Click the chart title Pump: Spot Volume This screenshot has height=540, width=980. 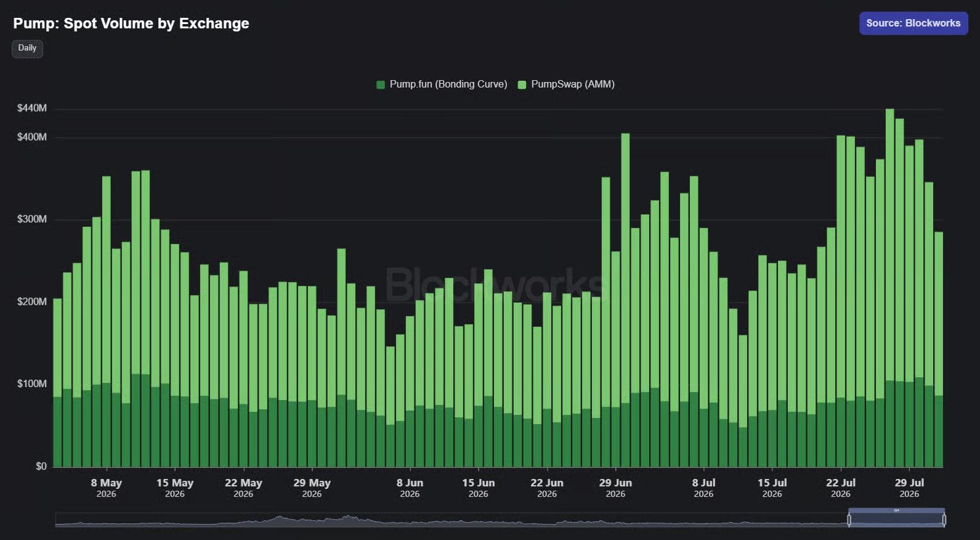point(131,23)
